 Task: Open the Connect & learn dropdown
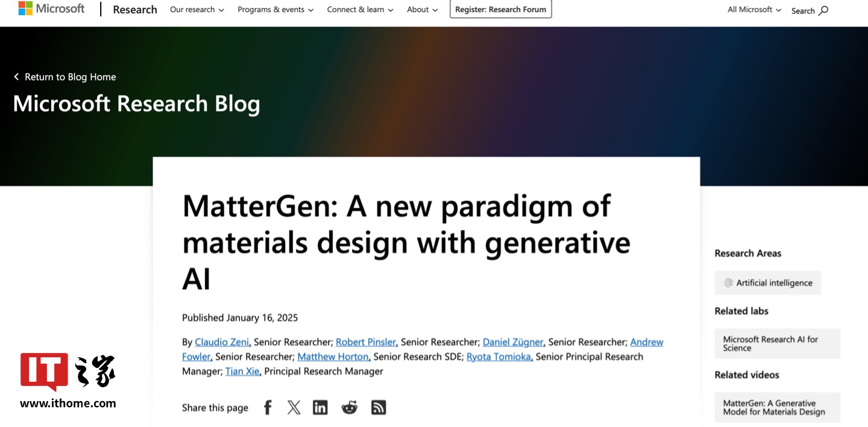(360, 10)
